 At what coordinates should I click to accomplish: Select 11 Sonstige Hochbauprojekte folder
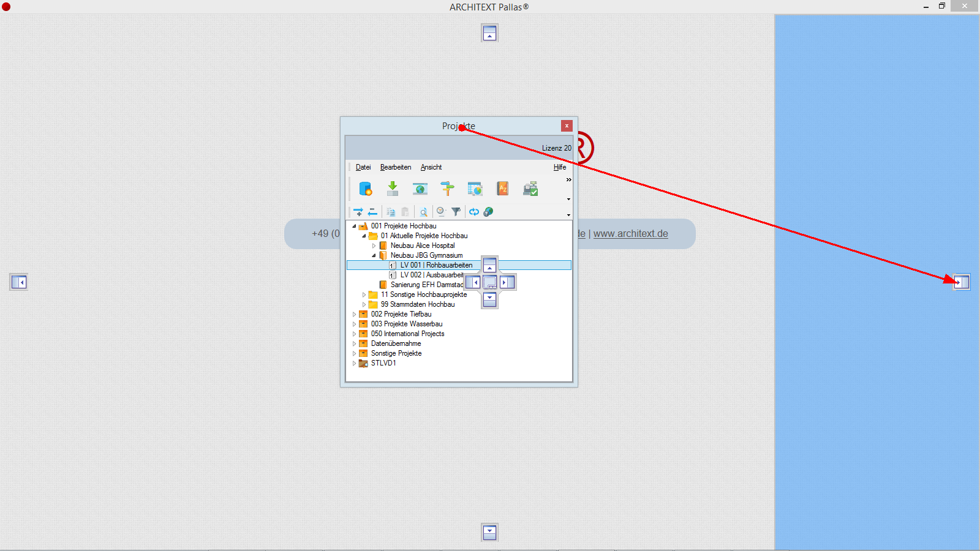(424, 294)
